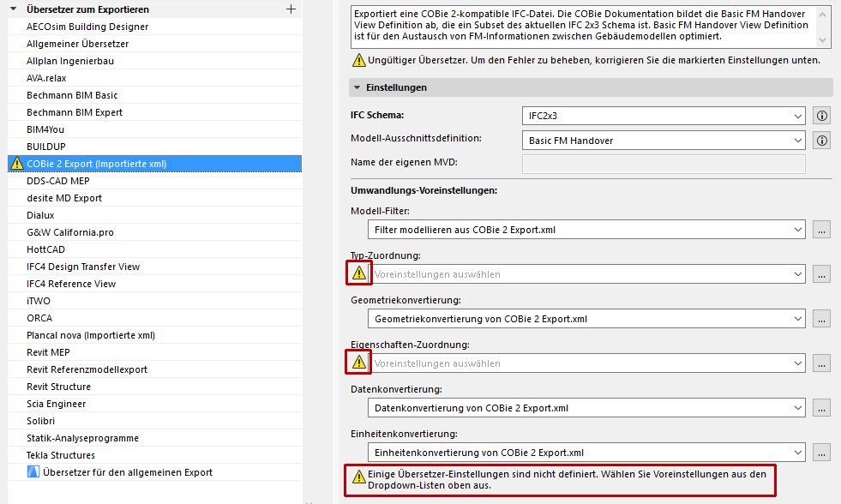Click the + to add a new translator
Image resolution: width=841 pixels, height=504 pixels.
291,9
